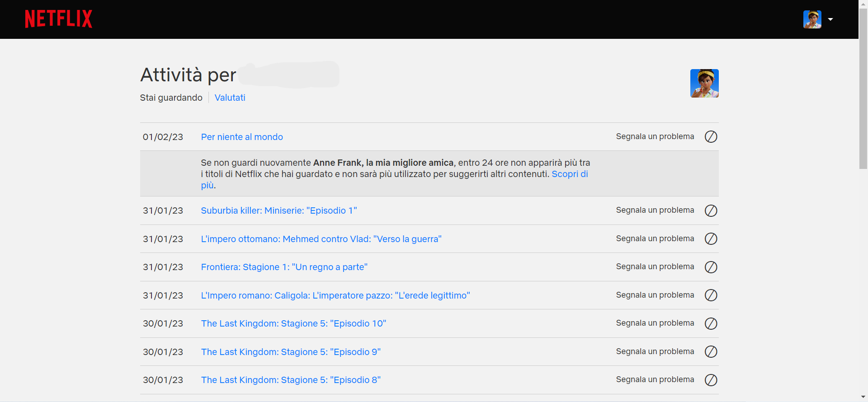Screen dimensions: 868x402
Task: Open The Last Kingdom Episodio 10 link
Action: (293, 323)
